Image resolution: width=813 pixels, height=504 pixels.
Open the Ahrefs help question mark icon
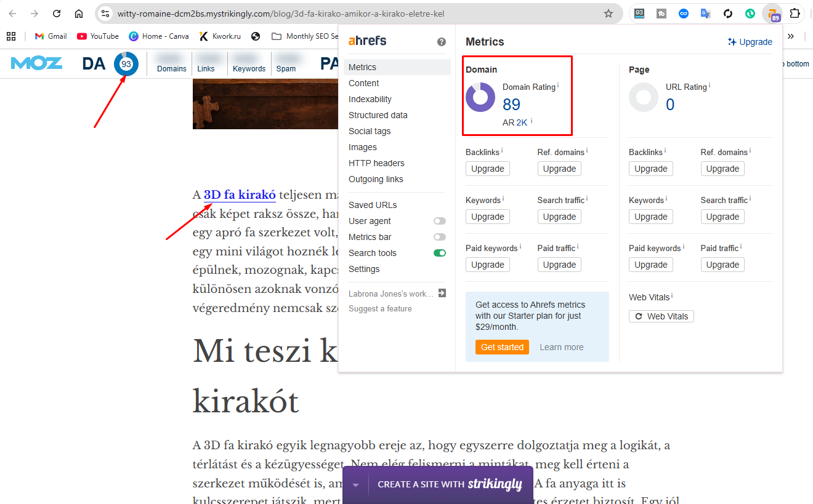coord(442,41)
